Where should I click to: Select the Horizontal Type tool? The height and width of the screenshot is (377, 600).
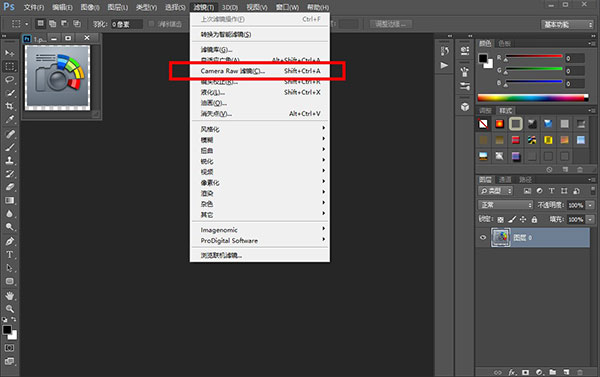[10, 255]
